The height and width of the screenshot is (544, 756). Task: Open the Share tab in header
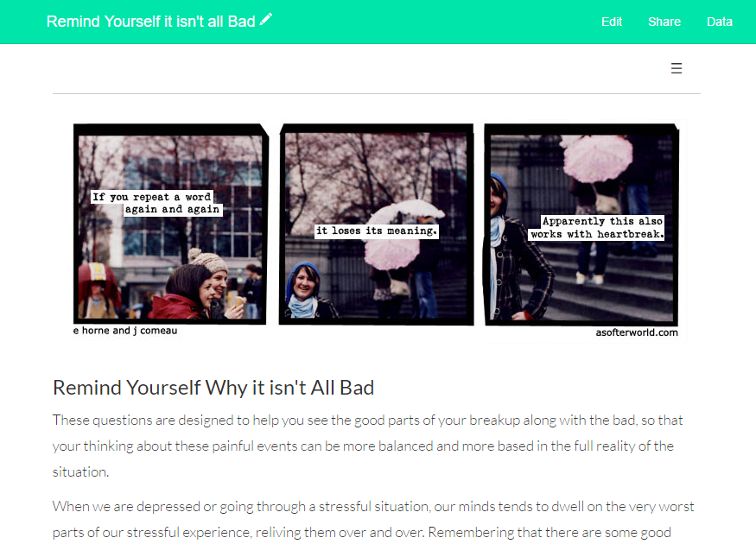(664, 22)
